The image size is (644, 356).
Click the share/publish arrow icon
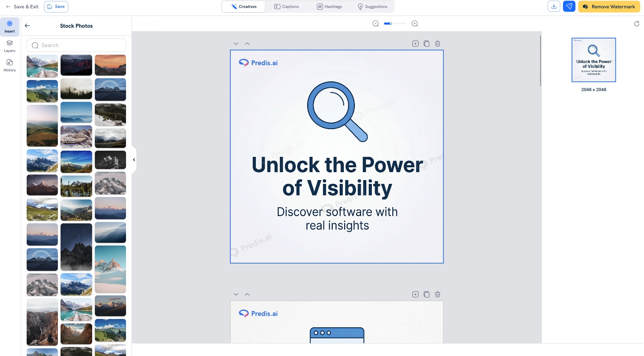569,6
